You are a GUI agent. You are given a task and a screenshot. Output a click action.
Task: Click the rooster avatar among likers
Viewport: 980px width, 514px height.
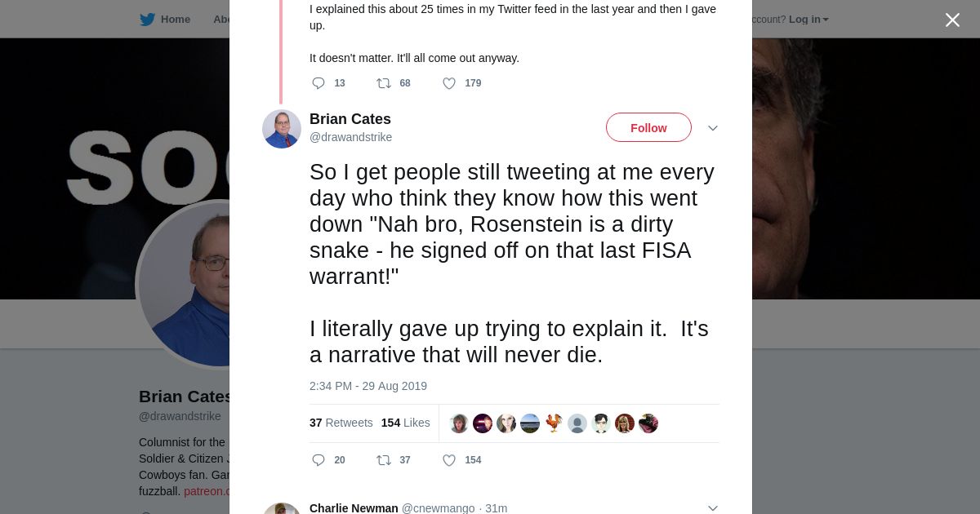tap(554, 423)
